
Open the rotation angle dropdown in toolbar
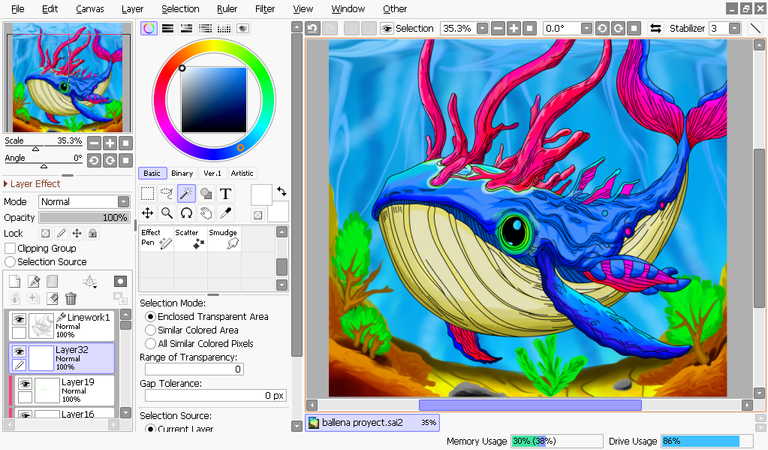586,28
